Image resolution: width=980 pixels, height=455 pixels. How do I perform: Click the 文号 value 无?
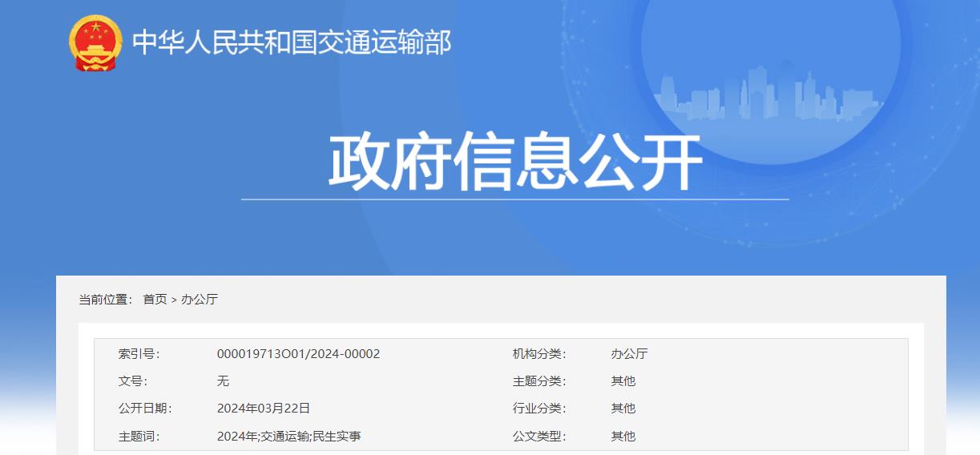tap(223, 381)
